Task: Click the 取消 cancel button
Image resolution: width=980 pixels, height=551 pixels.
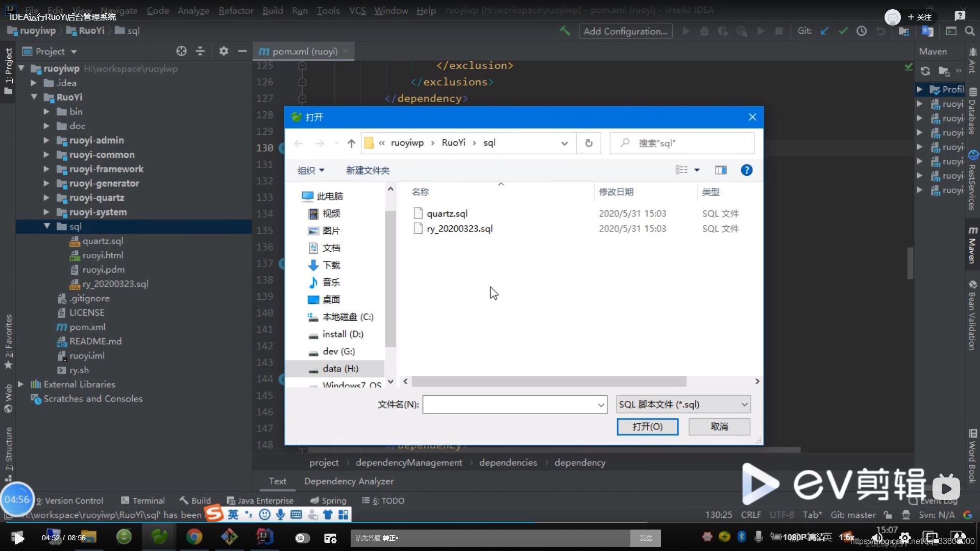Action: pos(719,427)
